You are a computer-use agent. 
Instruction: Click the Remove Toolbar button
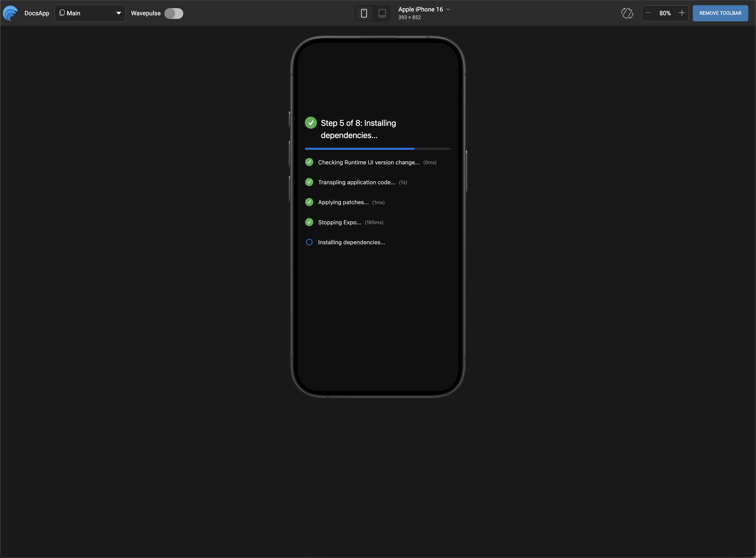720,13
